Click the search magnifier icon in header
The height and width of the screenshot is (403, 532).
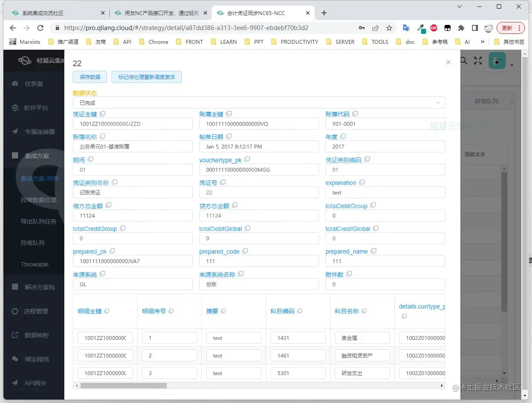(463, 61)
